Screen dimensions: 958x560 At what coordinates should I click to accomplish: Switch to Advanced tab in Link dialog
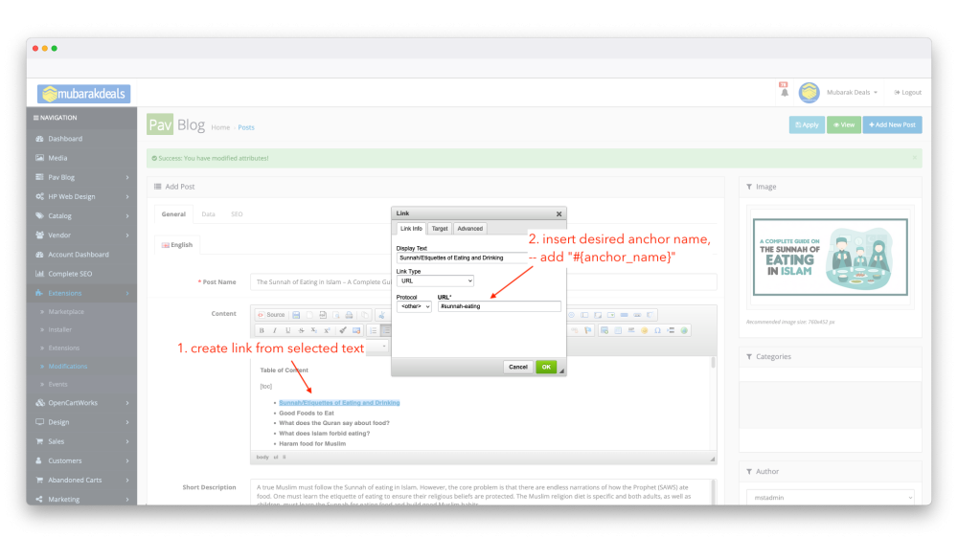[469, 229]
